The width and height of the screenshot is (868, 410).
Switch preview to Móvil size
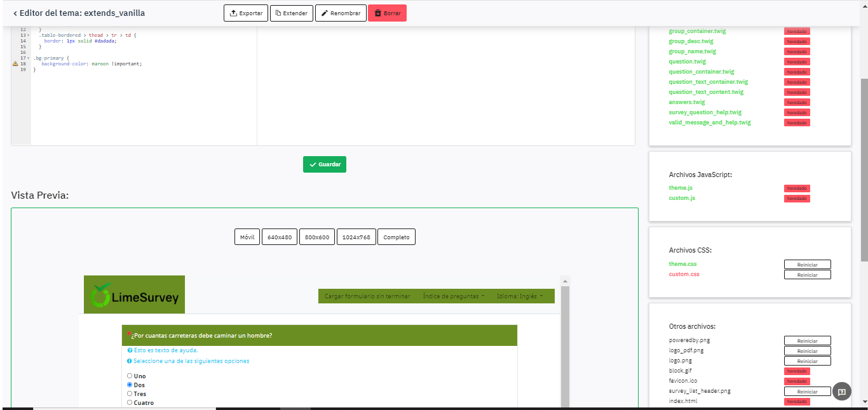247,237
